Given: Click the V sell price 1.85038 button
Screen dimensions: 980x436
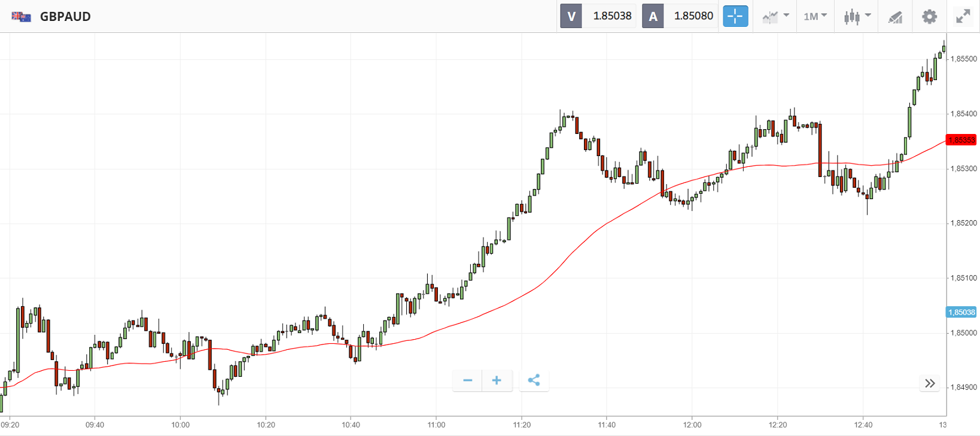Looking at the screenshot, I should pyautogui.click(x=598, y=16).
